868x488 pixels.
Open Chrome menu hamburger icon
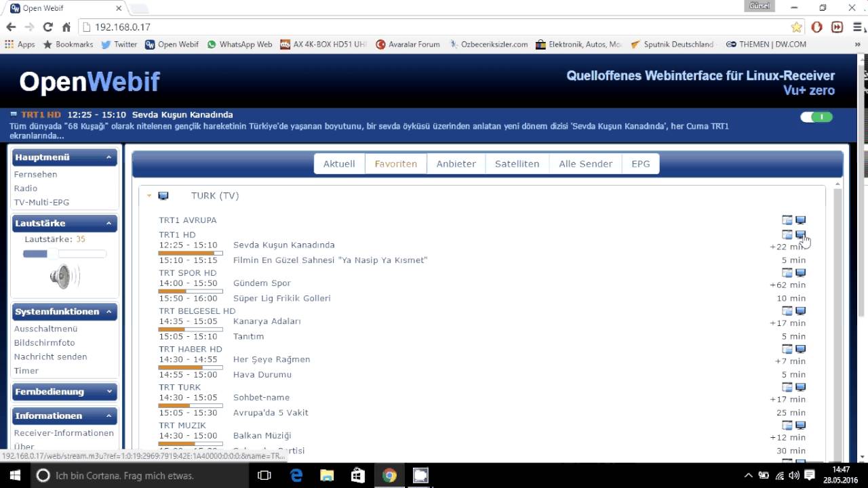857,27
